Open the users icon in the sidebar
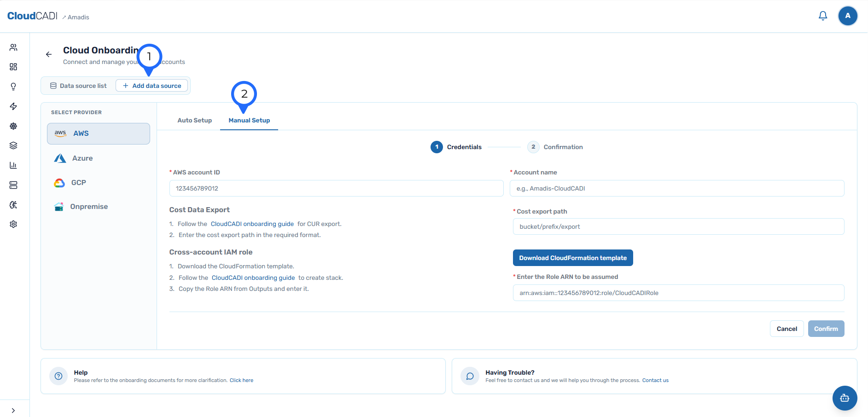The width and height of the screenshot is (868, 417). tap(13, 47)
